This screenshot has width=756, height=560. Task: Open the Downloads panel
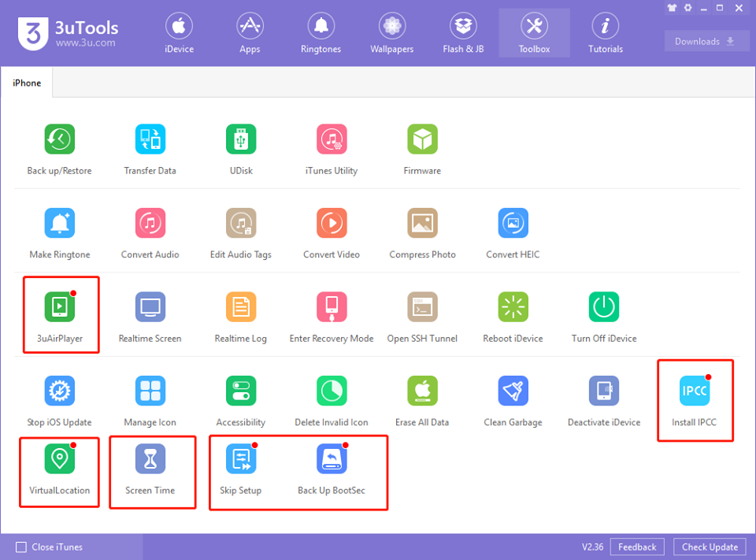[706, 42]
